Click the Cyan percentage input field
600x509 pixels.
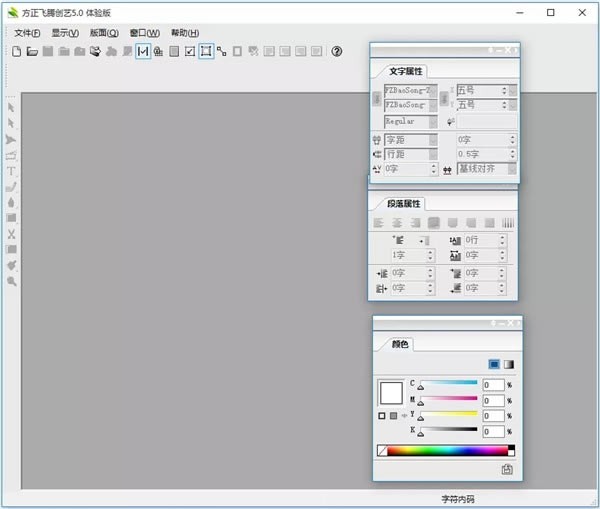[493, 385]
